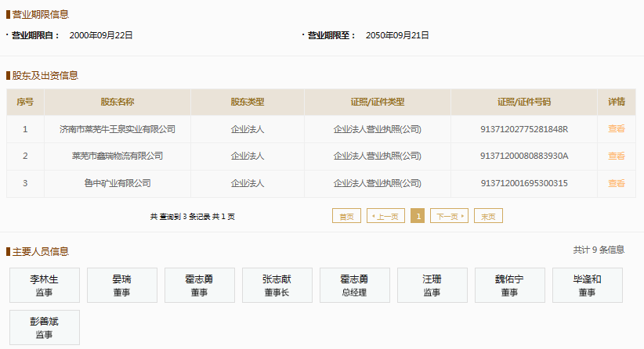Click 查看 link for 济南市莱芜牛王泉实业有限公司

pos(617,129)
